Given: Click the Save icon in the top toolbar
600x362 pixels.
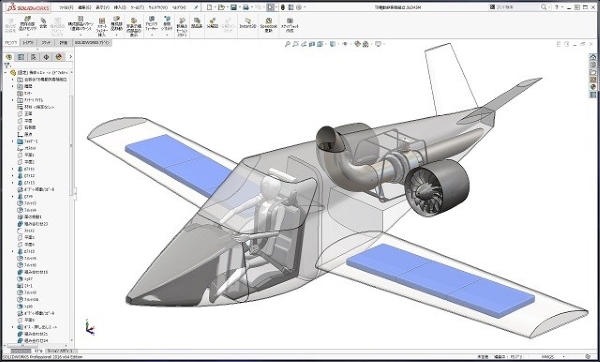Looking at the screenshot, I should 233,7.
